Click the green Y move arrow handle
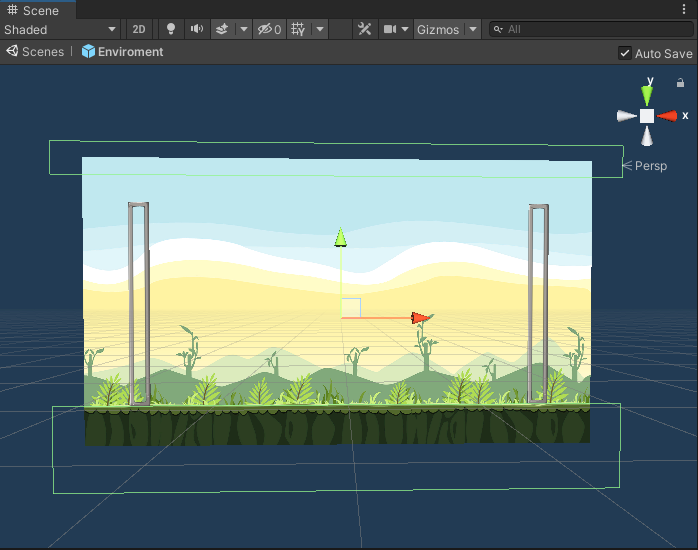Image resolution: width=698 pixels, height=550 pixels. 341,237
